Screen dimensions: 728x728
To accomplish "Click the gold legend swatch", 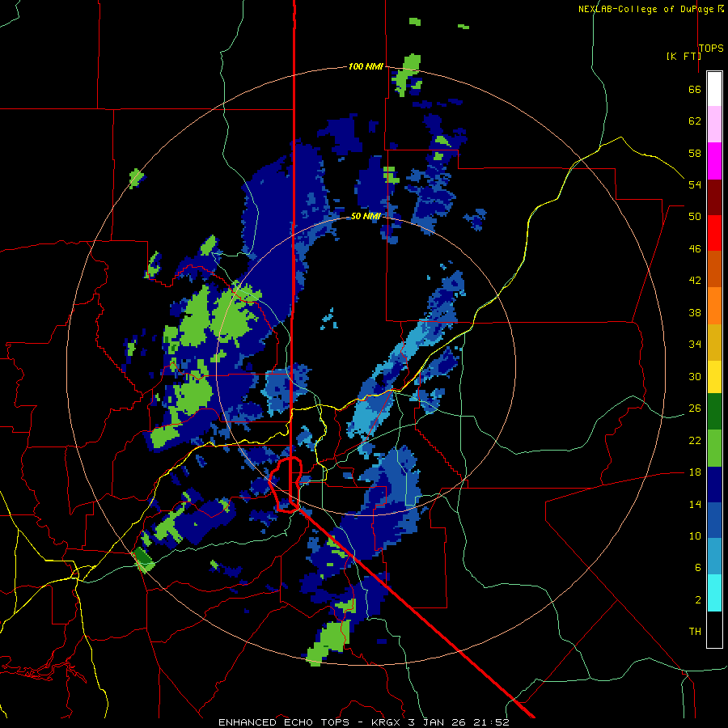I will click(714, 341).
